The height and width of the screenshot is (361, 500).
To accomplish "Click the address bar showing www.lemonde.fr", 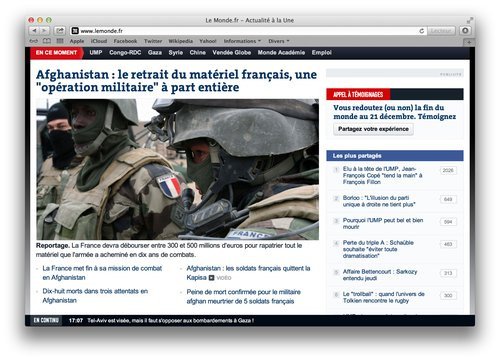I will [248, 31].
